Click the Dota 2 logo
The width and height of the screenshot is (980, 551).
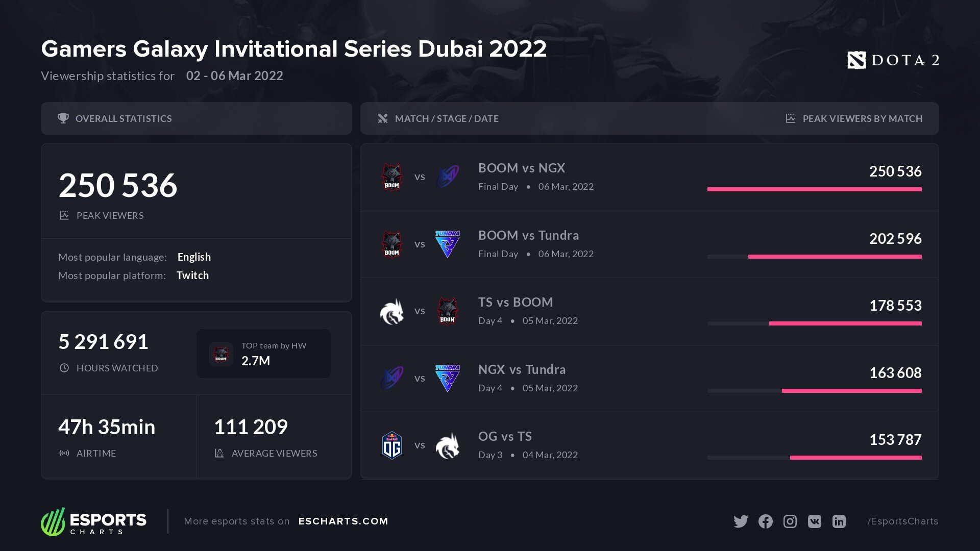coord(893,60)
